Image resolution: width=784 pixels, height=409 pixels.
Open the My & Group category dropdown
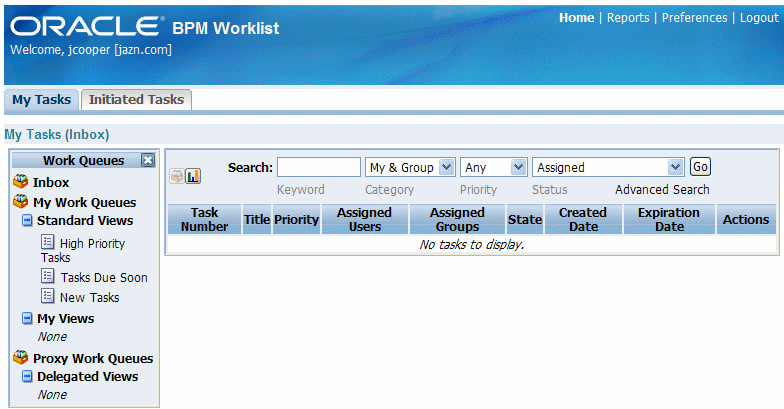click(410, 167)
